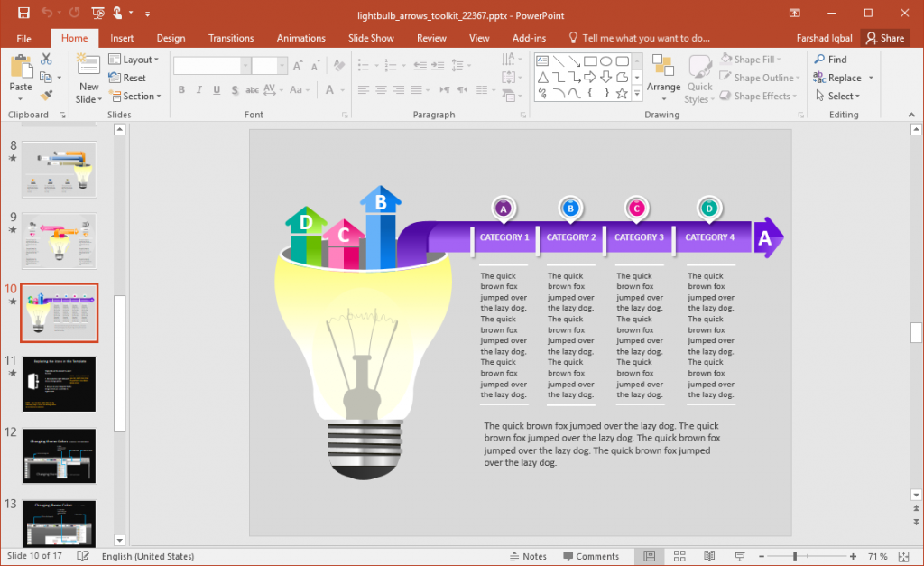Open the Arrange tool in the Drawing group
Screen dimensions: 924x566
coord(663,77)
